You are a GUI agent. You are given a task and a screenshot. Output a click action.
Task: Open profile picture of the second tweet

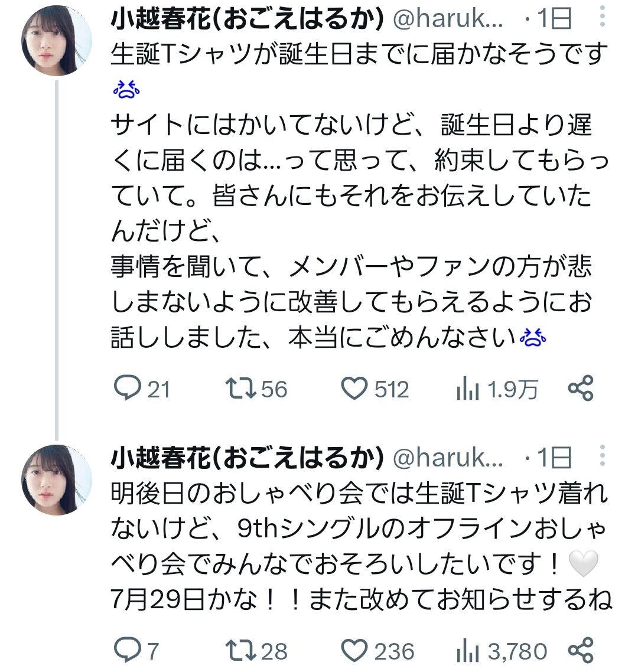(57, 479)
